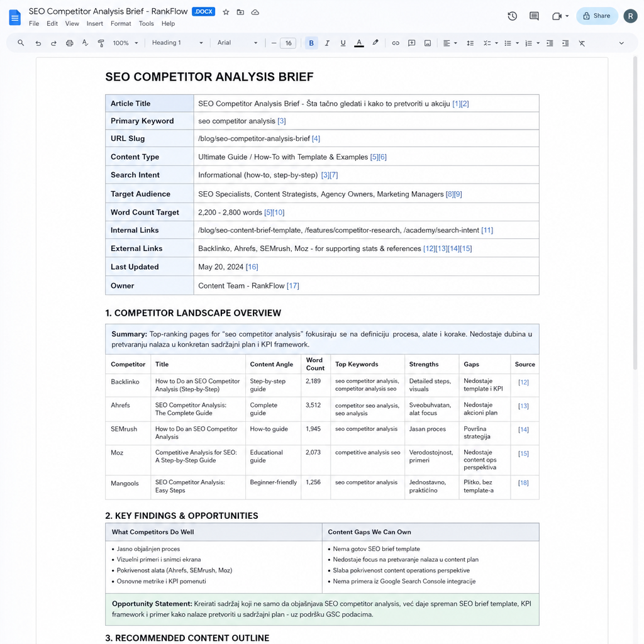The width and height of the screenshot is (644, 644).
Task: Open line and paragraph spacing
Action: pyautogui.click(x=470, y=43)
